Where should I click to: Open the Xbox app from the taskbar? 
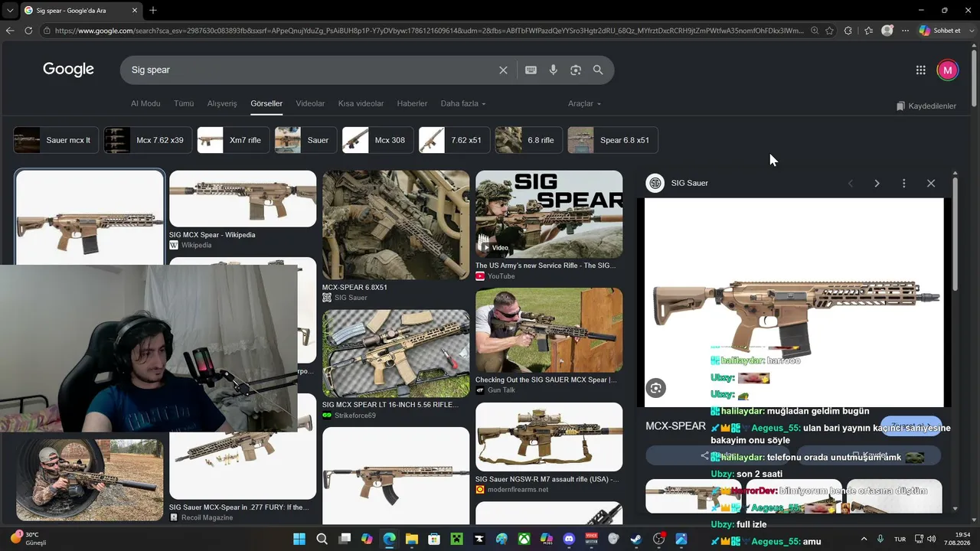(524, 539)
